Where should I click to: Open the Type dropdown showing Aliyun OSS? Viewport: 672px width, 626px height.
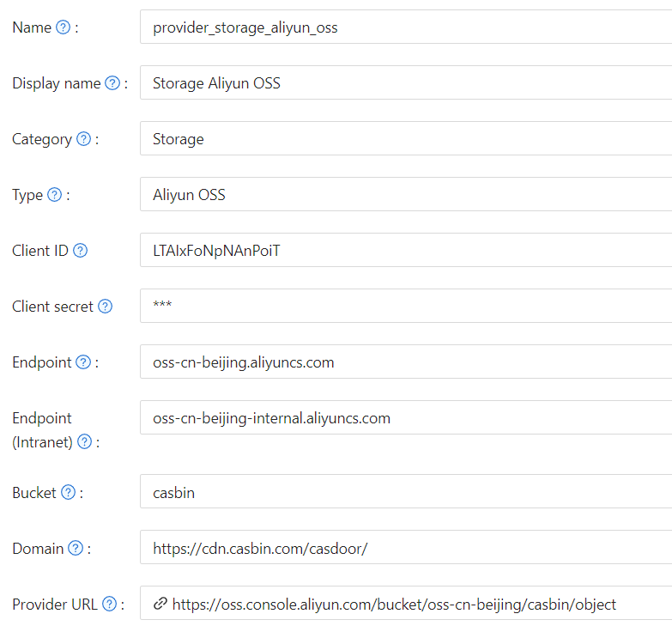405,195
